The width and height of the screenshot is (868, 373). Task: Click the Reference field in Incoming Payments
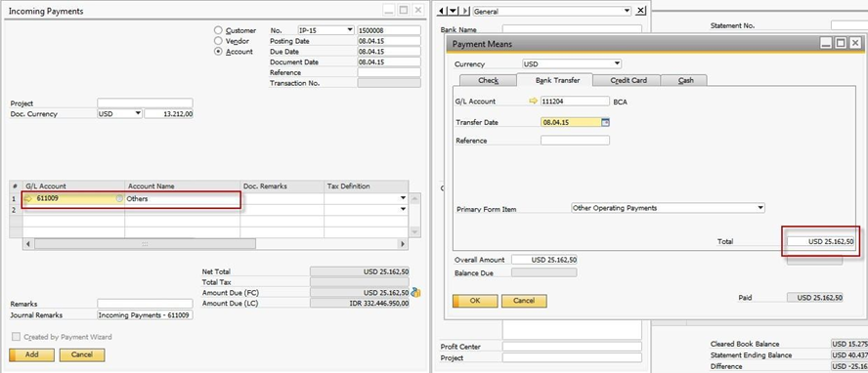coord(389,72)
